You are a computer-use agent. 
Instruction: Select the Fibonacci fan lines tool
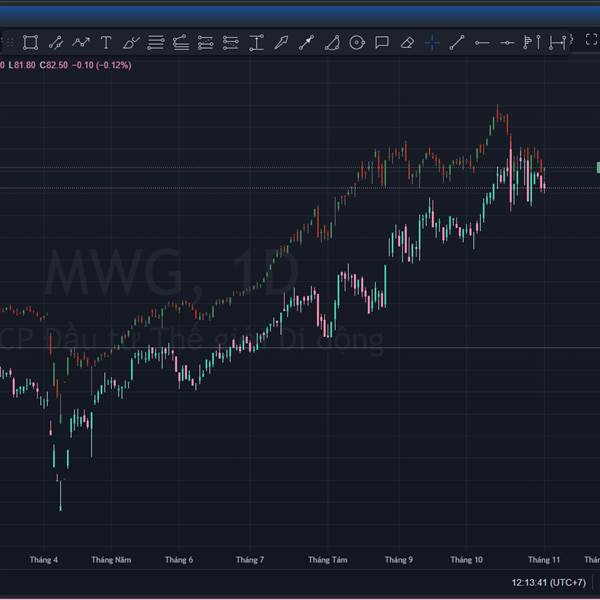pos(181,42)
